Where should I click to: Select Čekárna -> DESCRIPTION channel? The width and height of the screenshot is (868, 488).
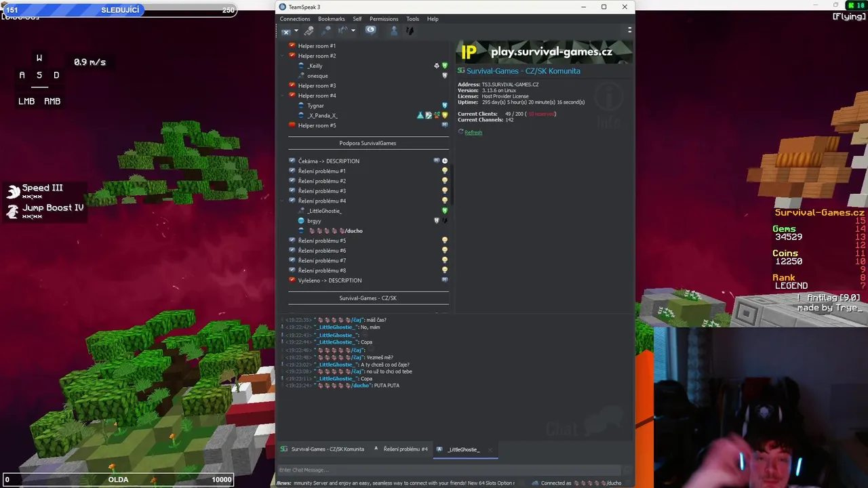tap(329, 161)
